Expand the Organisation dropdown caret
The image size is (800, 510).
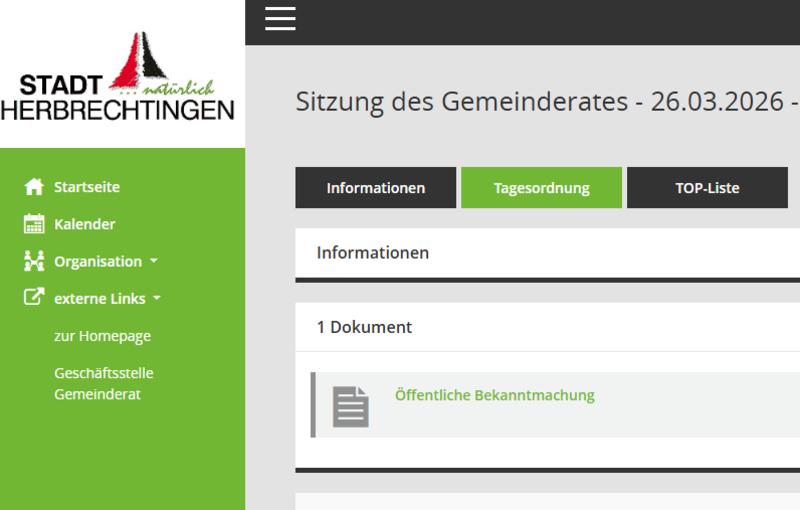pyautogui.click(x=154, y=261)
